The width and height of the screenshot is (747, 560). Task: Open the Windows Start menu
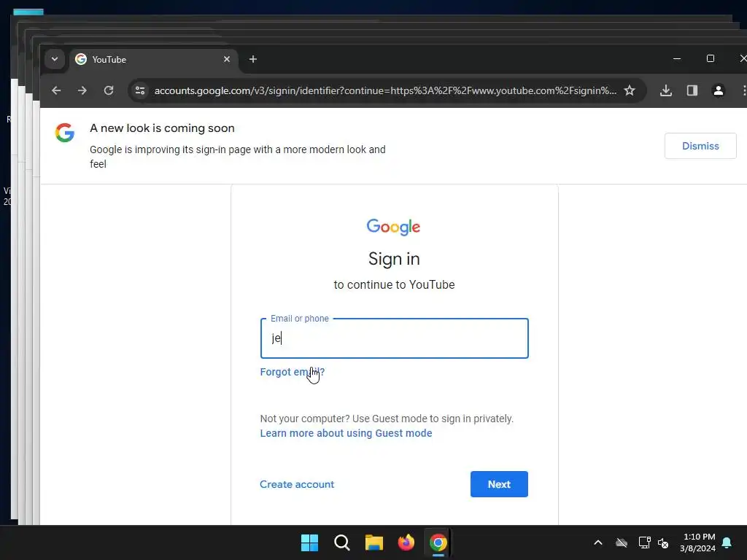tap(309, 542)
